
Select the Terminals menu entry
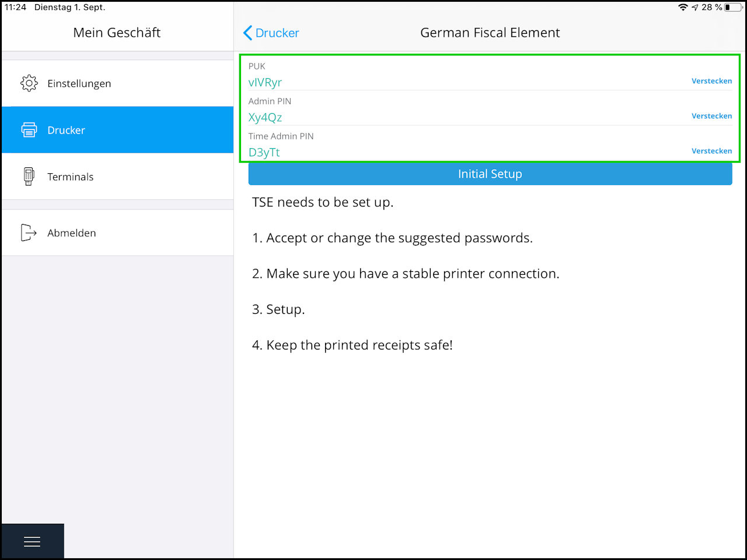click(117, 177)
